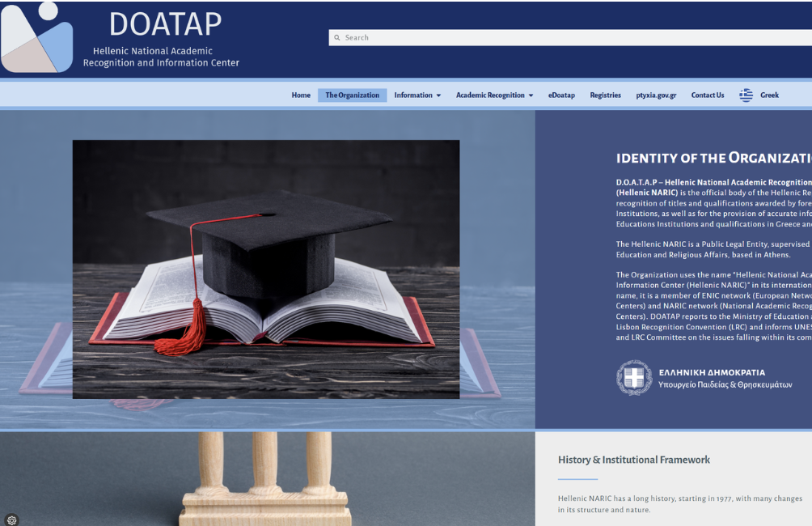Screen dimensions: 812x526
Task: Click the wooden columns image
Action: pyautogui.click(x=266, y=479)
